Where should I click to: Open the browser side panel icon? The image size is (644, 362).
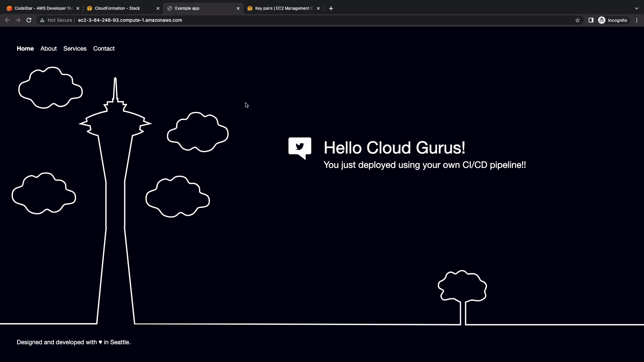click(x=591, y=20)
